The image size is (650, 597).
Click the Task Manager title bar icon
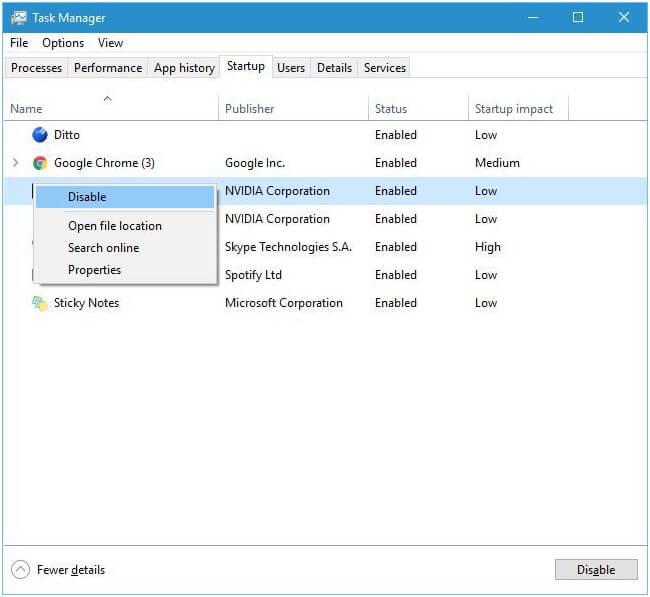[19, 18]
